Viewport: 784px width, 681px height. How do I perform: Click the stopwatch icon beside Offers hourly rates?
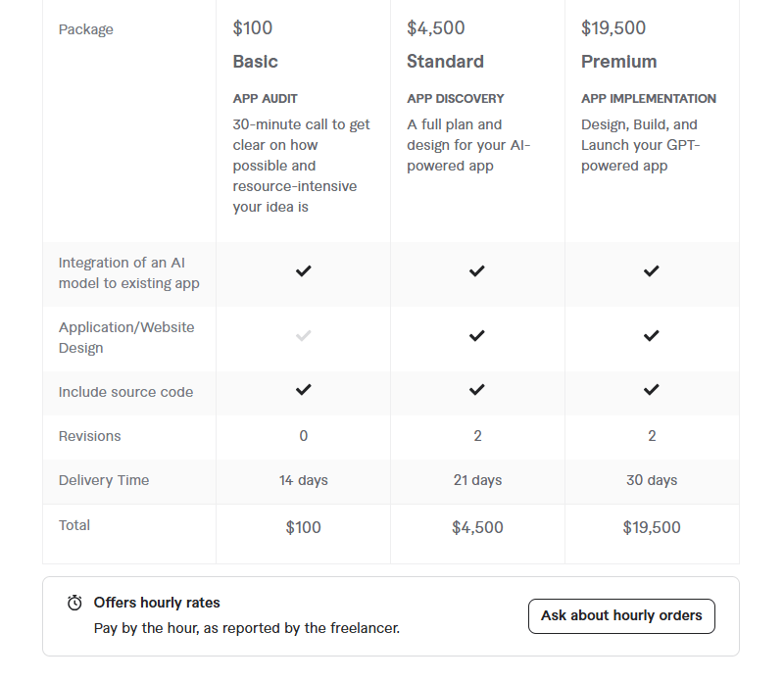[74, 603]
